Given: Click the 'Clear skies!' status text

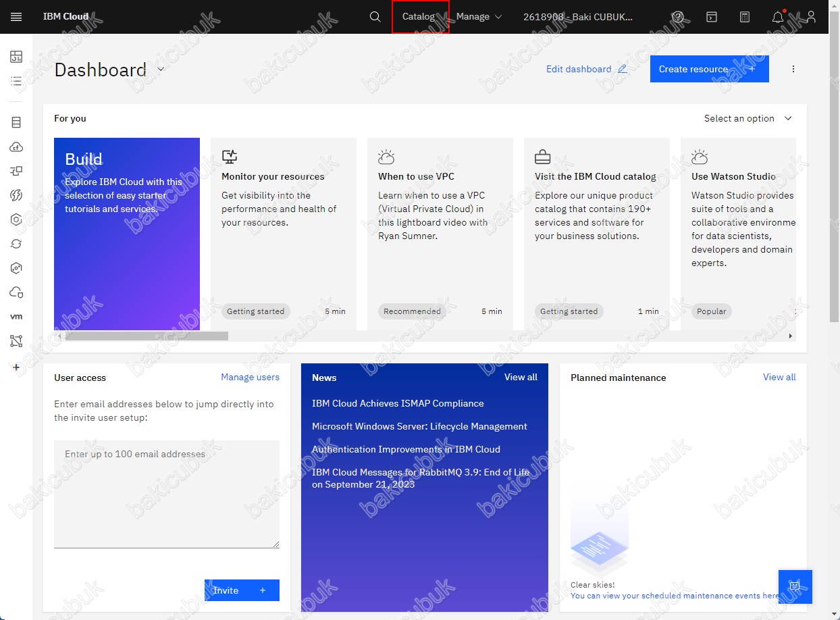Looking at the screenshot, I should (x=593, y=585).
